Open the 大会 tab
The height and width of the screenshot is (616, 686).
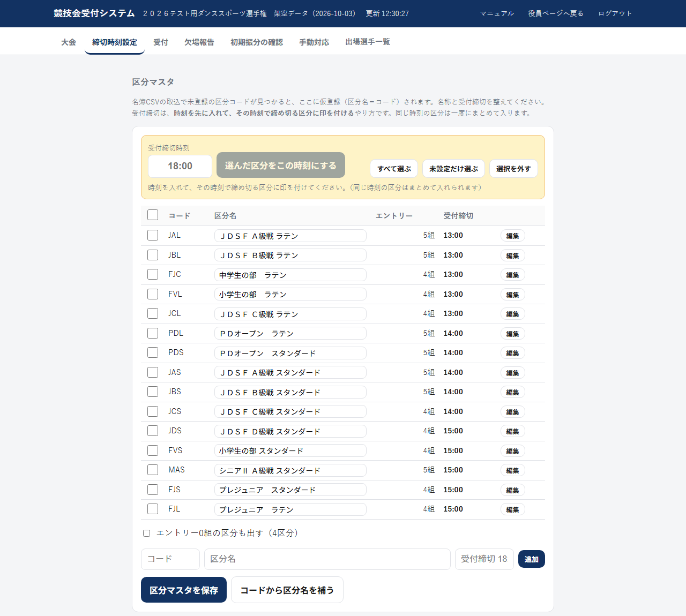(x=69, y=42)
